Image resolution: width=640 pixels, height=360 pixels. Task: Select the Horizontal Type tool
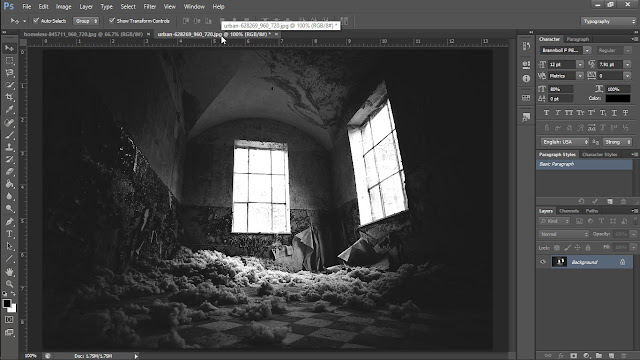point(9,234)
